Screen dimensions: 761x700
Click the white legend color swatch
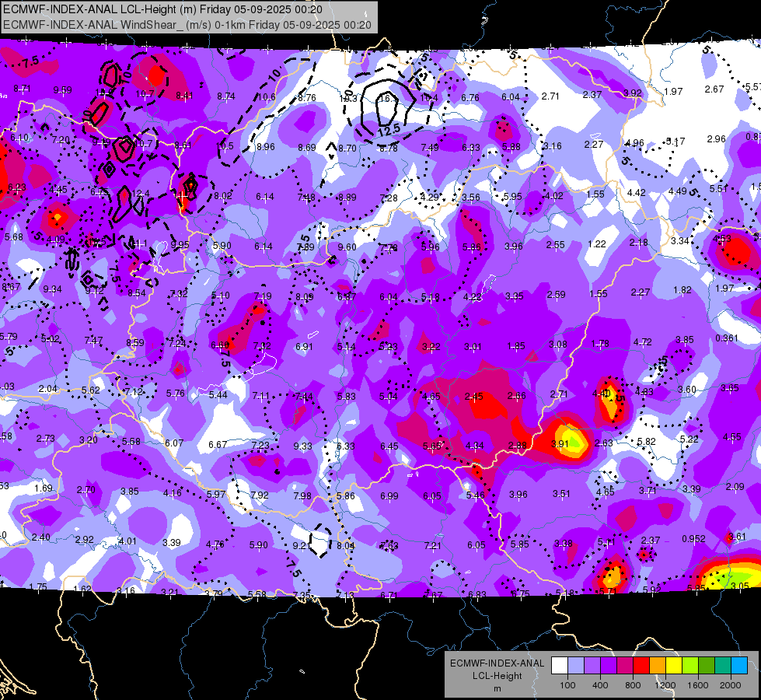(x=560, y=666)
